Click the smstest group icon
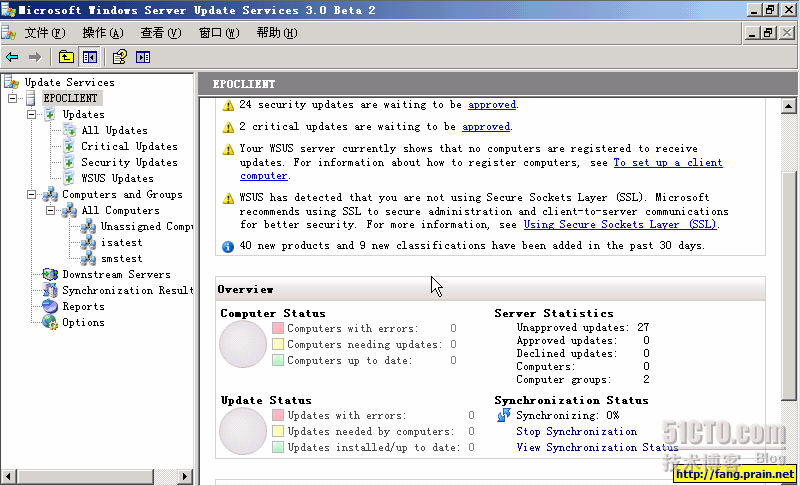800x486 pixels. tap(88, 259)
